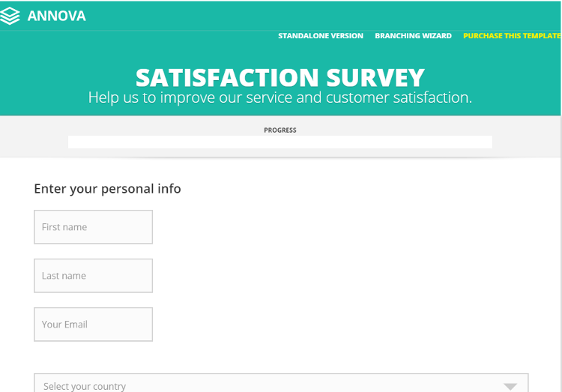Click the PROGRESS label above the bar
562x392 pixels.
tap(280, 130)
